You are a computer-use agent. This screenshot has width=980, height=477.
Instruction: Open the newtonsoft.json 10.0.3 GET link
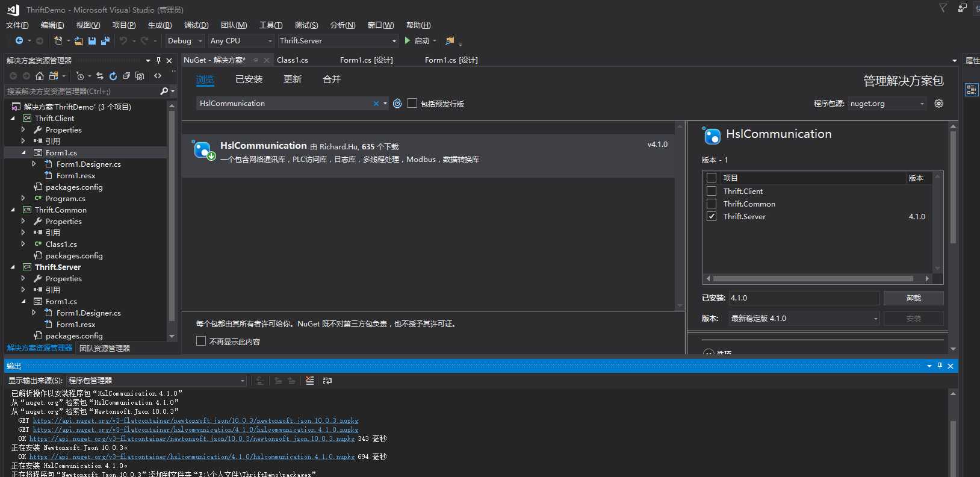click(196, 420)
